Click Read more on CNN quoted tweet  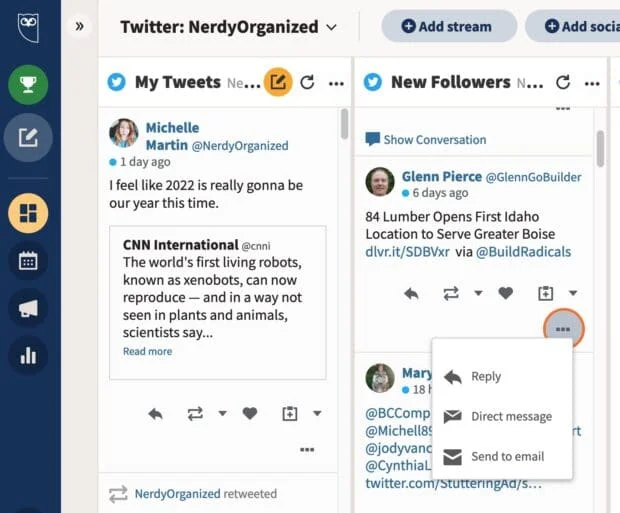point(147,351)
